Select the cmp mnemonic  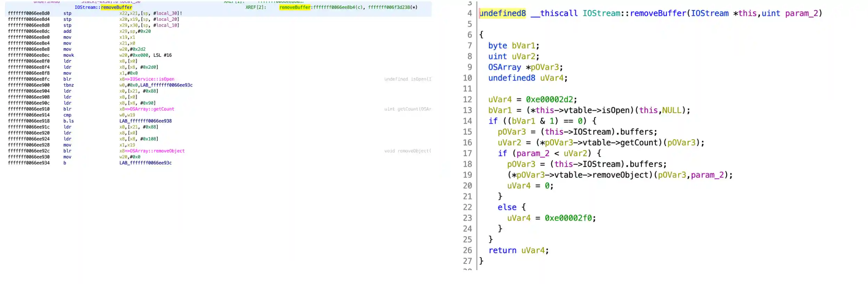[67, 115]
